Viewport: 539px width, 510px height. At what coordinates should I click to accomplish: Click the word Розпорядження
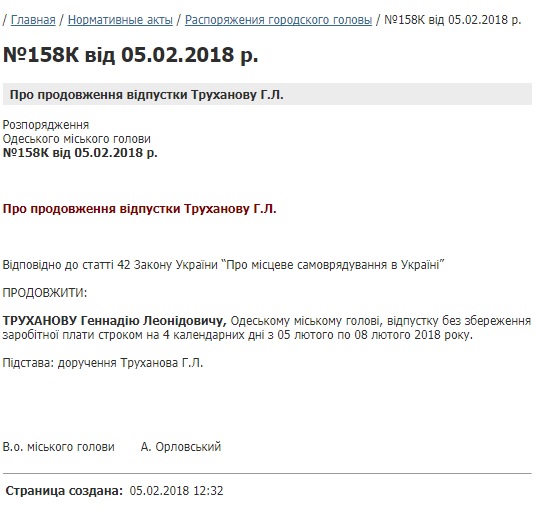coord(46,124)
